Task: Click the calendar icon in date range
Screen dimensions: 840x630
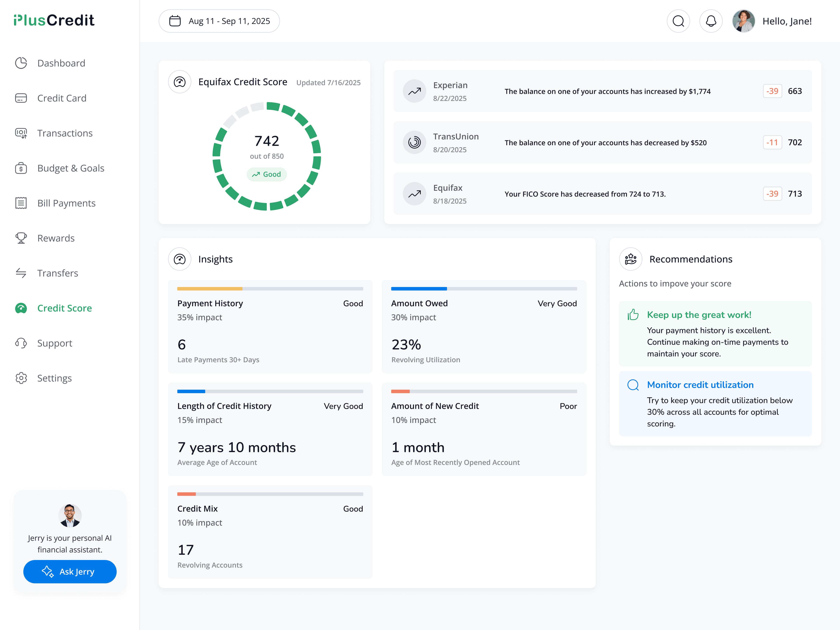Action: [175, 21]
